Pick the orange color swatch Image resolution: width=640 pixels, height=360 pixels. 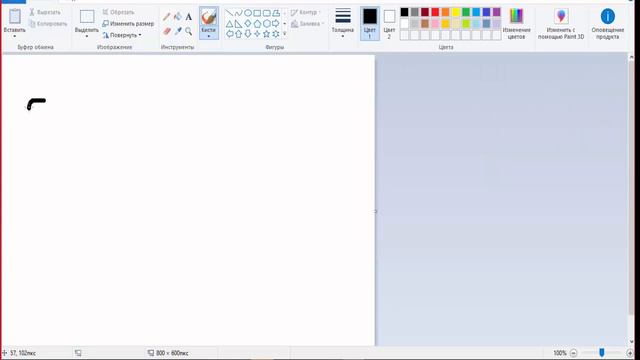(445, 12)
